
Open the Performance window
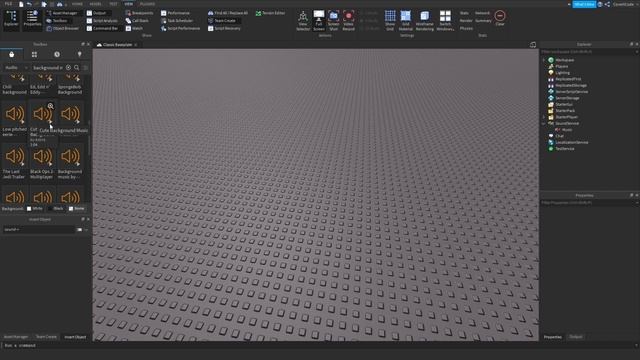(175, 13)
